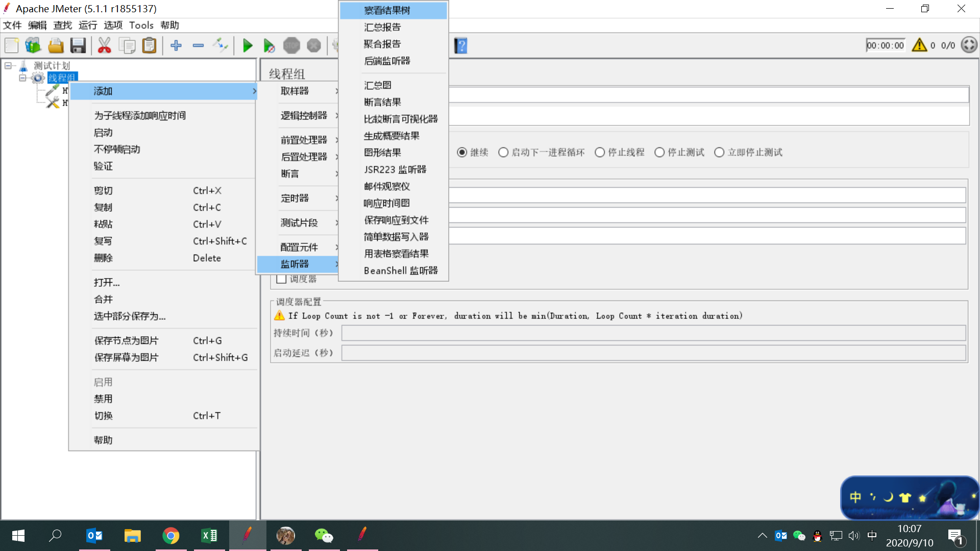Screen dimensions: 980x551
Task: Select the 立即停止测试 radio option
Action: tap(719, 152)
